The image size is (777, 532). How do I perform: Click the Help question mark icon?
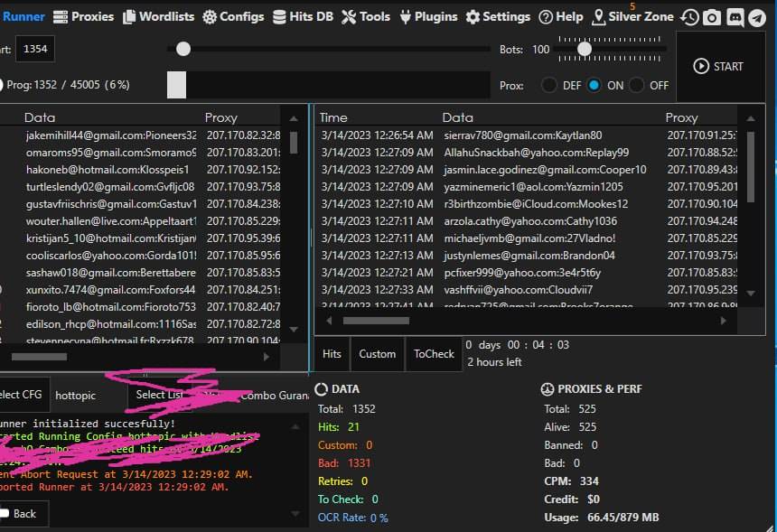point(546,17)
